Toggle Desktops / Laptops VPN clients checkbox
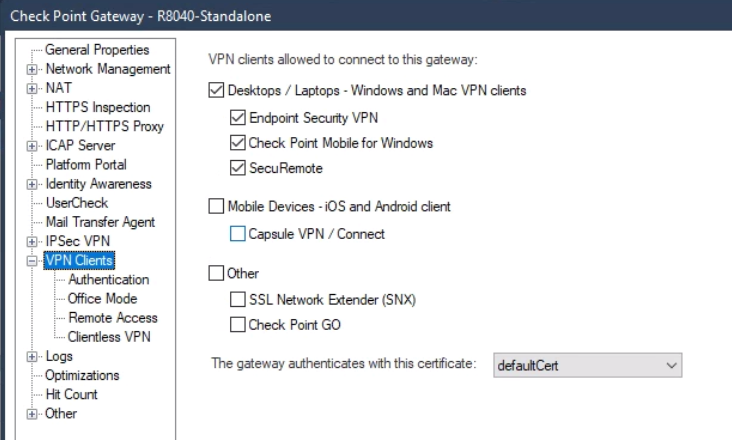This screenshot has width=732, height=440. click(216, 90)
